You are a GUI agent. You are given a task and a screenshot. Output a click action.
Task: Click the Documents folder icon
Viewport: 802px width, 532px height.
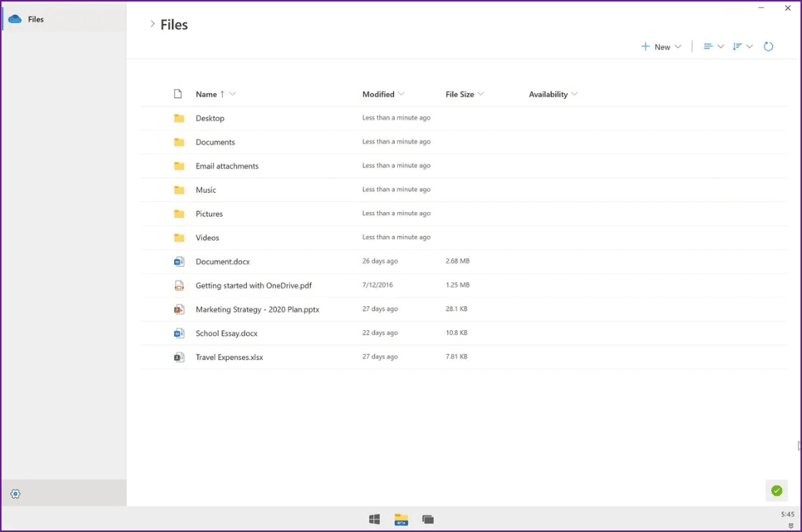[179, 142]
